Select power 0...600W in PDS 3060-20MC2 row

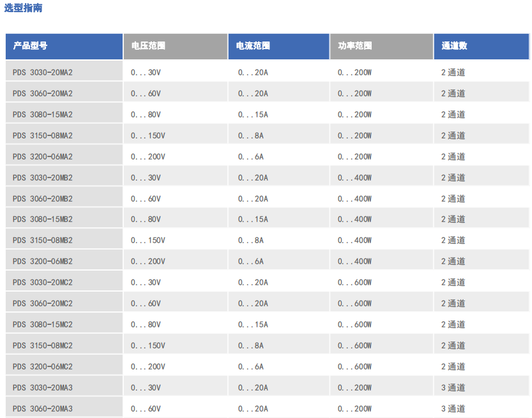(354, 303)
